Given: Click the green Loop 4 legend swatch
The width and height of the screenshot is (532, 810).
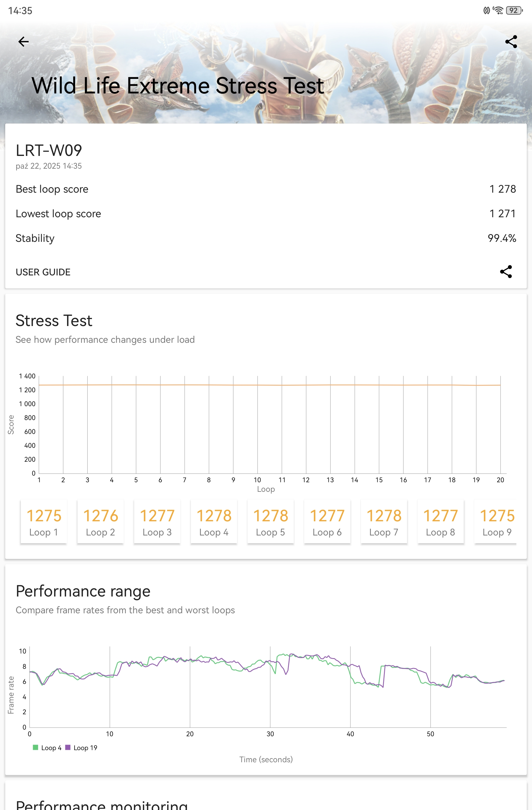Looking at the screenshot, I should coord(35,748).
